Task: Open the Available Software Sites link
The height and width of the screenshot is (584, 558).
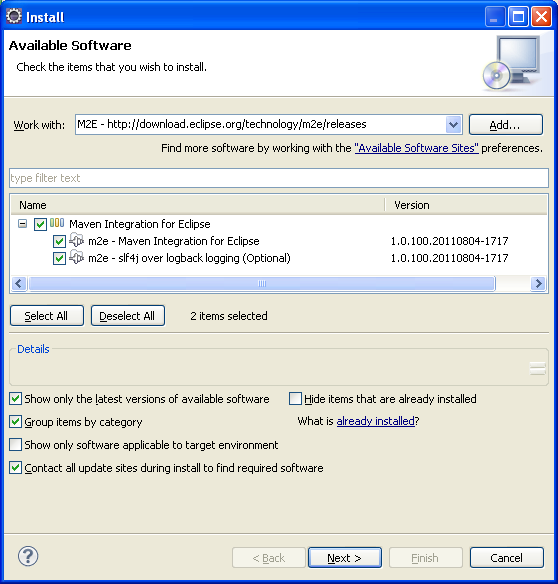Action: [x=416, y=148]
